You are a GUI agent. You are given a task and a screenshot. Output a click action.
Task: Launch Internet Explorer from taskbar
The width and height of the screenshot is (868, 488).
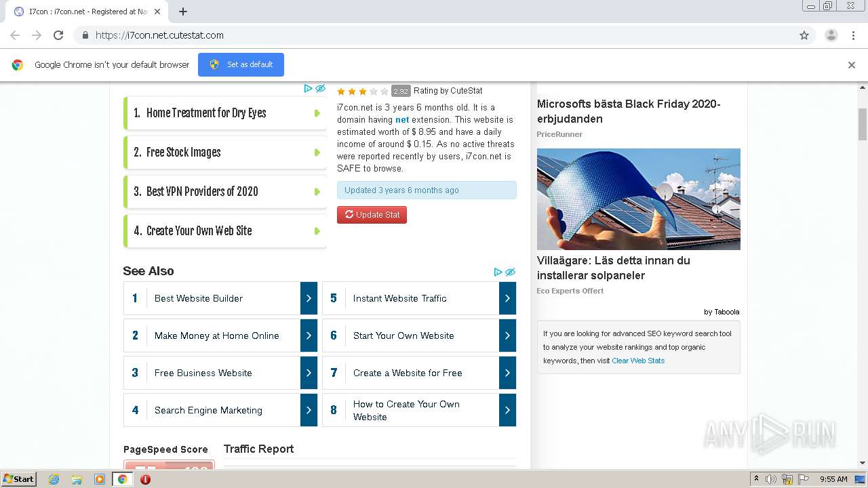[x=54, y=479]
